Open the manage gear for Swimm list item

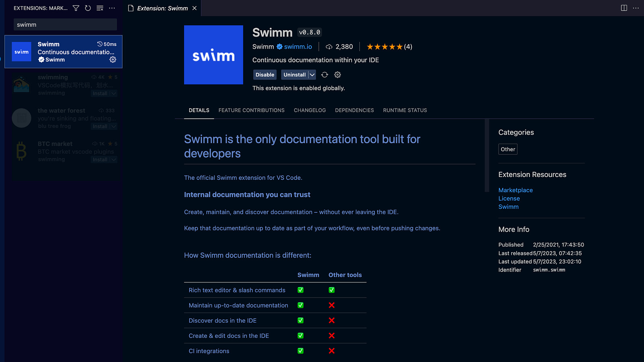coord(113,60)
